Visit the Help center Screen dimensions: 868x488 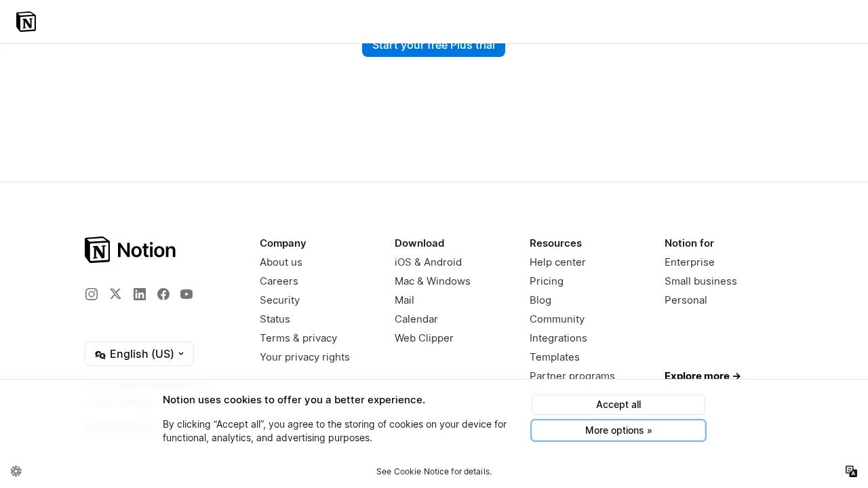point(557,262)
